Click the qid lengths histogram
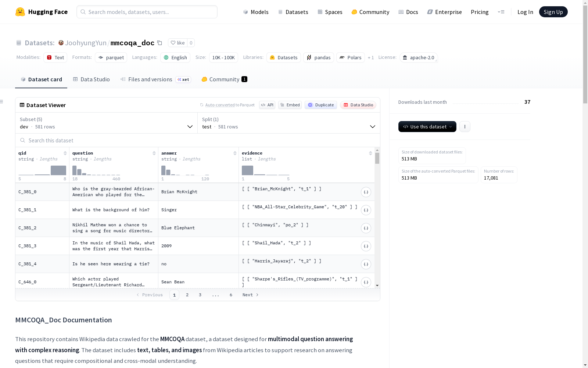 click(42, 170)
